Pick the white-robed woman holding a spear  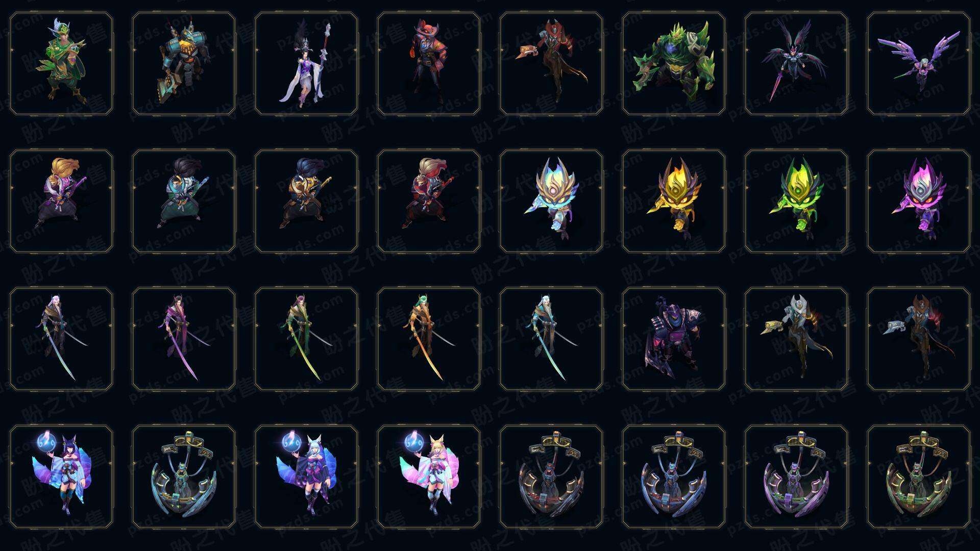coord(306,64)
